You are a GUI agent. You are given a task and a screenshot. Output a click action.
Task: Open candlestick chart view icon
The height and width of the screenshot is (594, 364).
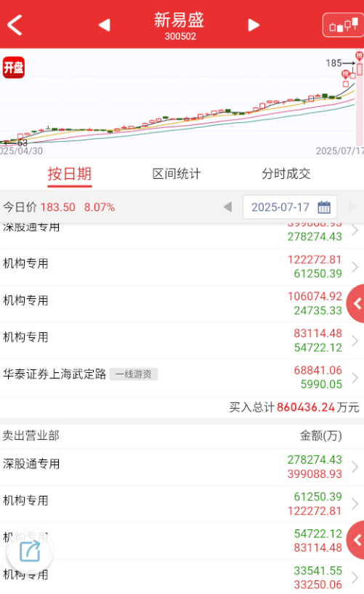click(343, 25)
